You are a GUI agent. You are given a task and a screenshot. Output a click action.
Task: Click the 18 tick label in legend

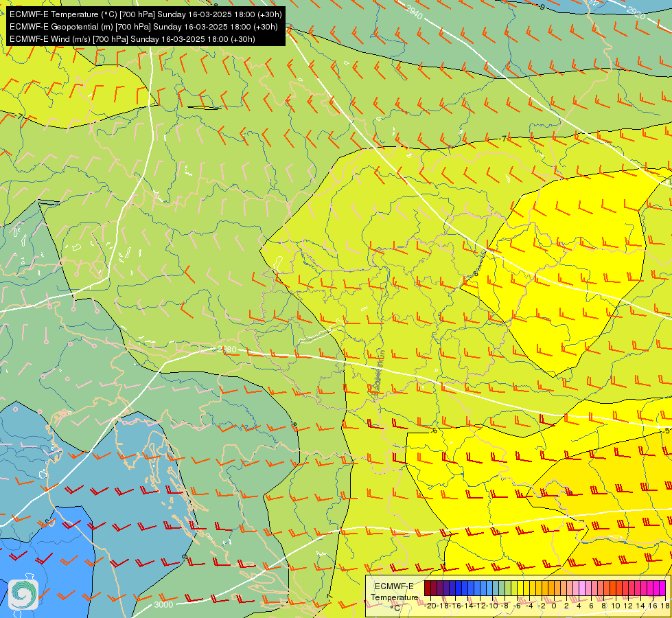[665, 606]
